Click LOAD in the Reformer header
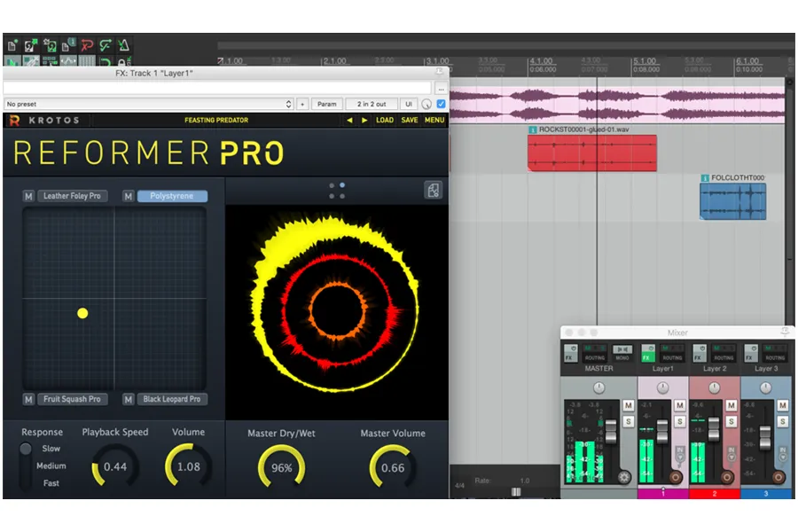798x532 pixels. [x=384, y=121]
